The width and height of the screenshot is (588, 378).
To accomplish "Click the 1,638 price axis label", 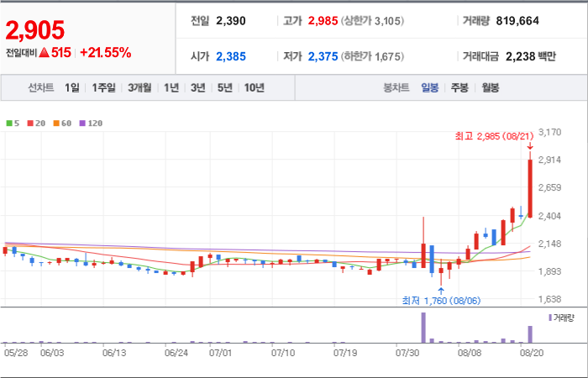I will [x=549, y=299].
